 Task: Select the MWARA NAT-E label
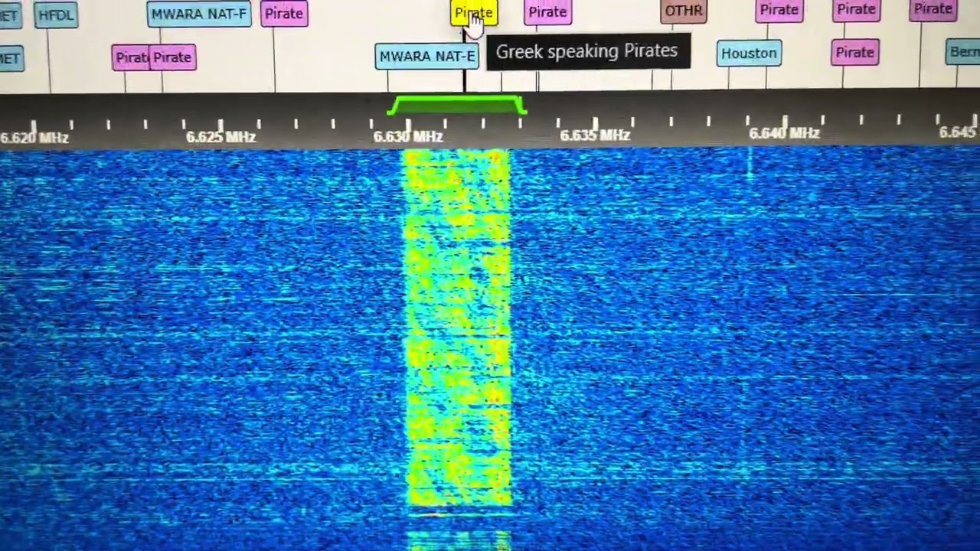427,57
